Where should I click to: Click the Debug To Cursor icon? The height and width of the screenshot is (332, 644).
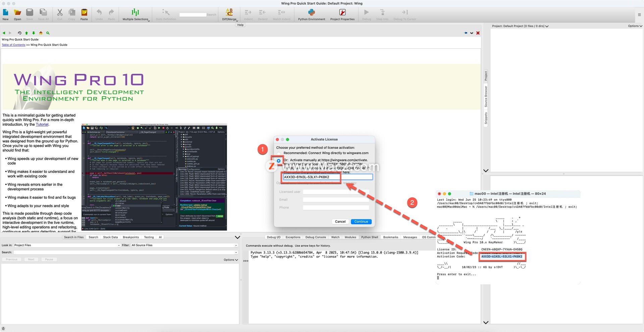point(405,12)
